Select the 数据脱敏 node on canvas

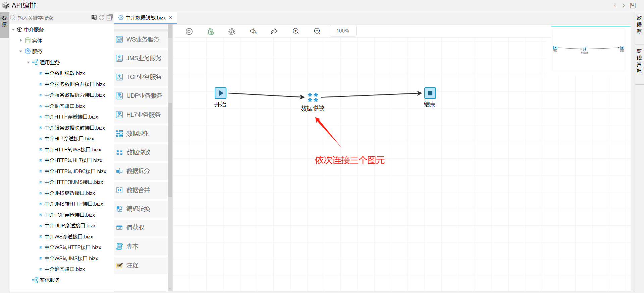click(x=313, y=97)
